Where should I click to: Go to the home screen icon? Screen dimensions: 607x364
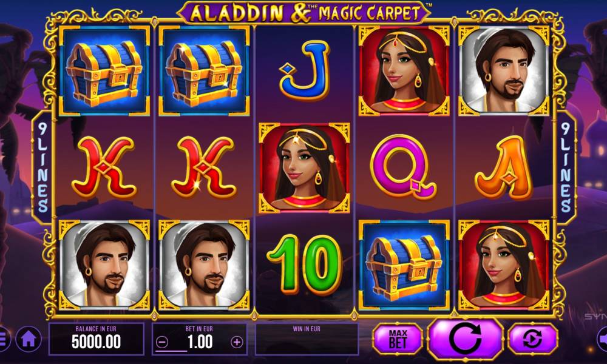click(29, 339)
